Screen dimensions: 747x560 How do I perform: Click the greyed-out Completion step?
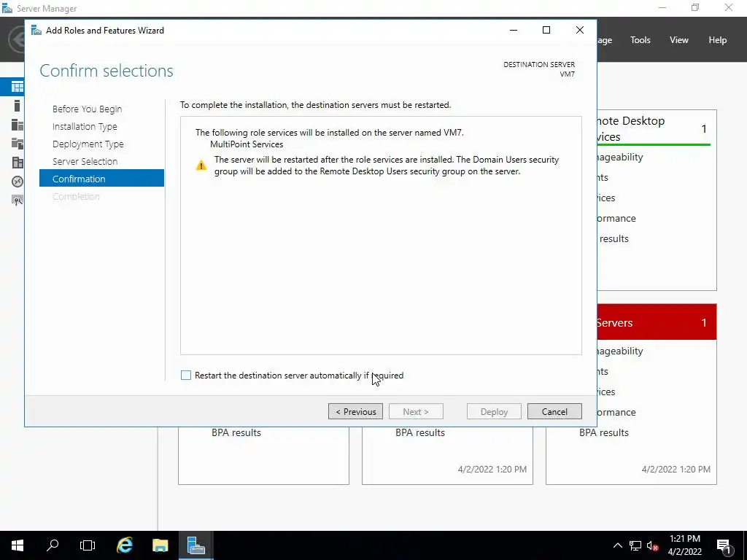[76, 196]
